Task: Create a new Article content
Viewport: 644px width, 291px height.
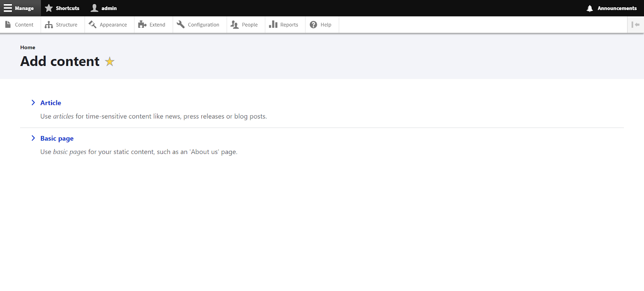Action: 51,103
